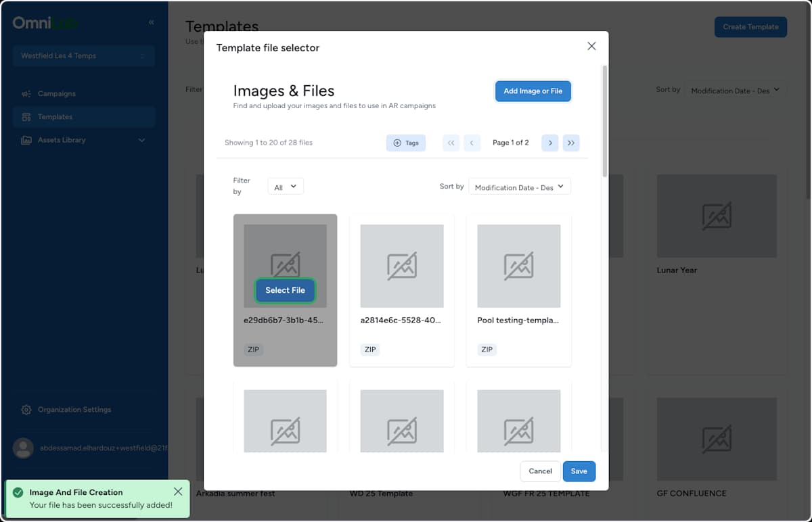Click the Campaigns megaphone icon
812x522 pixels.
(26, 94)
